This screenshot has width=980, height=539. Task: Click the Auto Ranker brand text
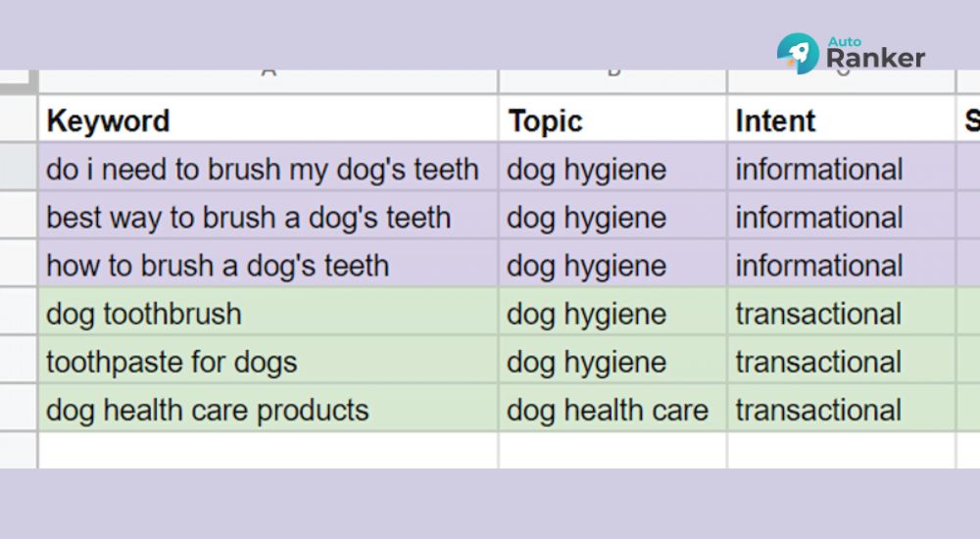point(875,53)
